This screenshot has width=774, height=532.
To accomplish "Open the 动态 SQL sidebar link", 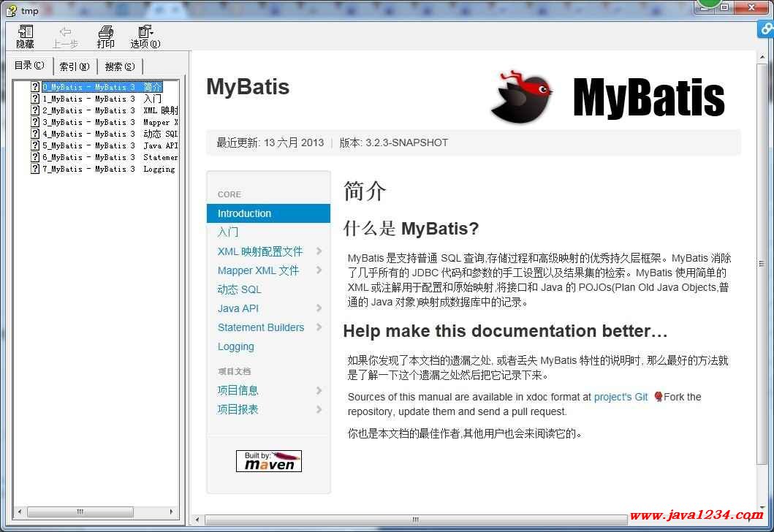I will click(240, 289).
